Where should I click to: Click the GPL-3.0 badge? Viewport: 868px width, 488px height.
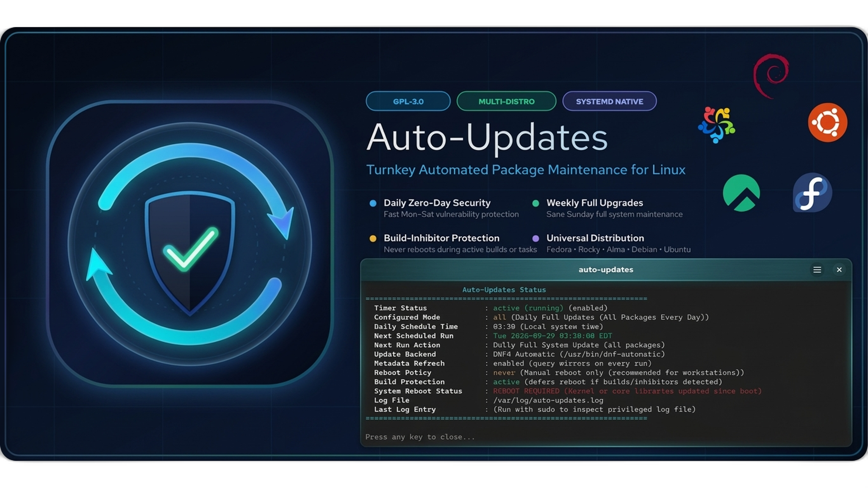(408, 101)
